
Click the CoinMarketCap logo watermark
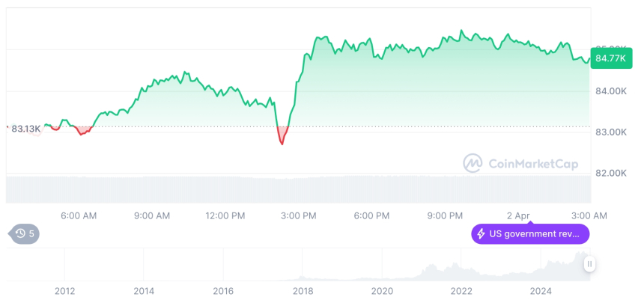pyautogui.click(x=473, y=163)
